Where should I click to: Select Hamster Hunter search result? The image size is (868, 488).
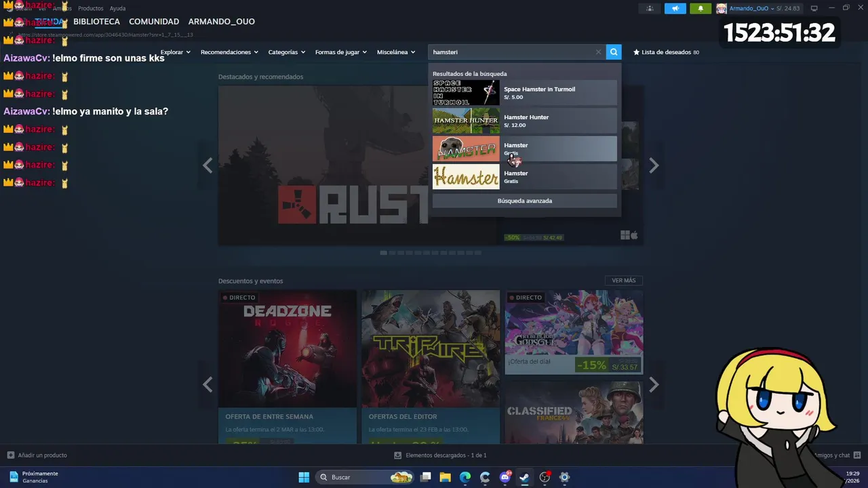[x=525, y=121]
